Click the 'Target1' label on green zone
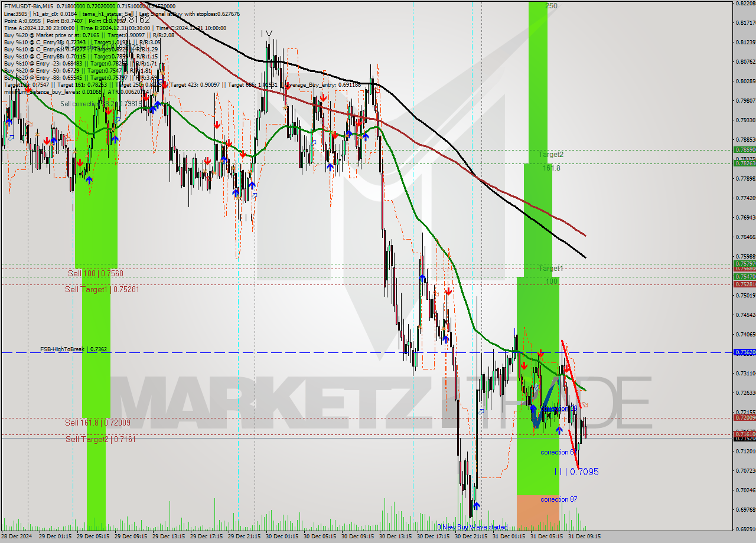 550,269
